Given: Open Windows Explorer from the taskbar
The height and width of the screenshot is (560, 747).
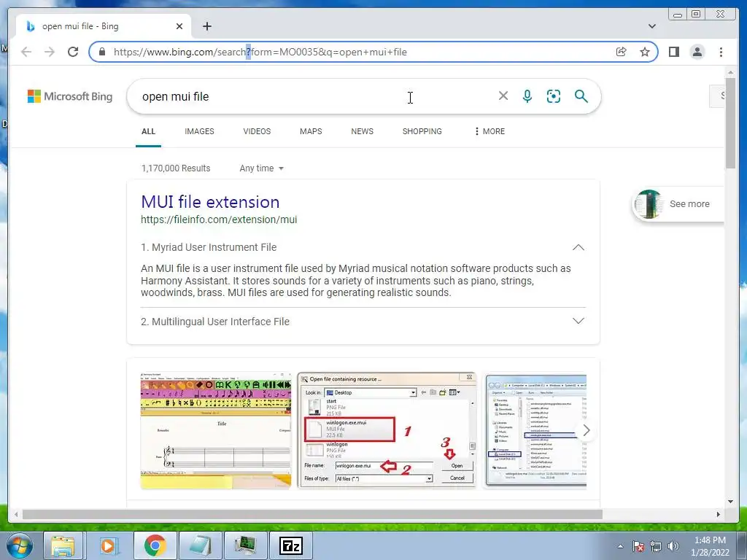Looking at the screenshot, I should tap(63, 545).
